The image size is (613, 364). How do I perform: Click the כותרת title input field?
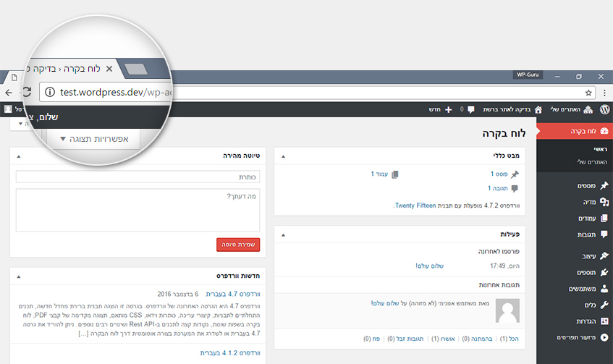(x=138, y=177)
